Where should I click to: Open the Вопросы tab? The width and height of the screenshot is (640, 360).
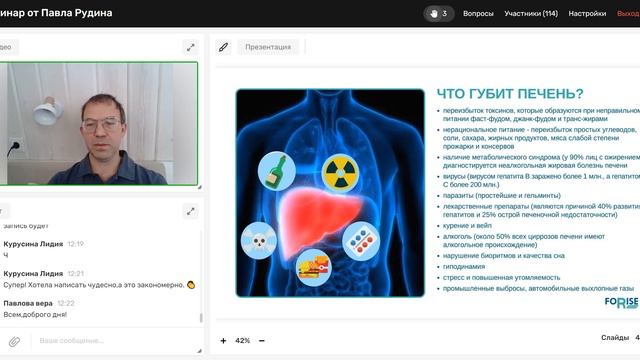pyautogui.click(x=478, y=13)
